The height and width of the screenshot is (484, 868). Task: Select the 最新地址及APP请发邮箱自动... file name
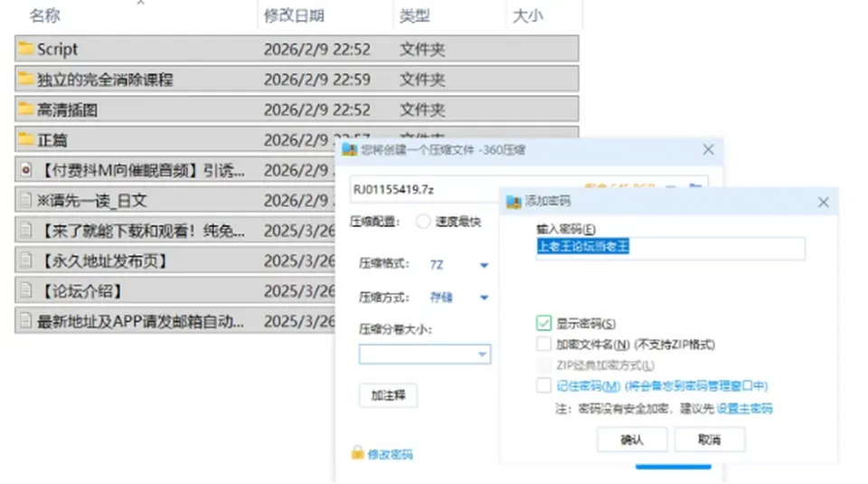click(x=141, y=321)
